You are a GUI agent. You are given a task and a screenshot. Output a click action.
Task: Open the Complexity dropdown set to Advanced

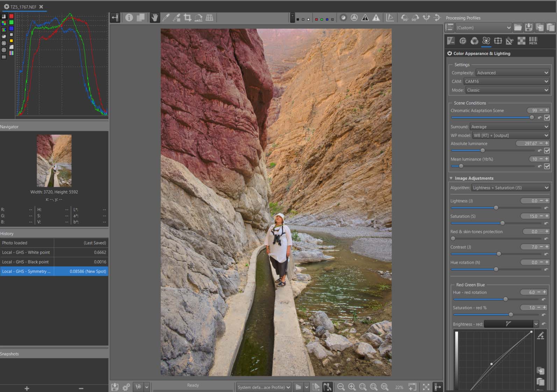pyautogui.click(x=512, y=73)
